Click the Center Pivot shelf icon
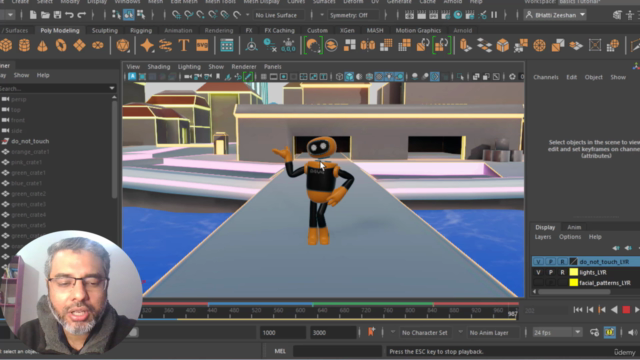The width and height of the screenshot is (640, 360). pyautogui.click(x=251, y=45)
